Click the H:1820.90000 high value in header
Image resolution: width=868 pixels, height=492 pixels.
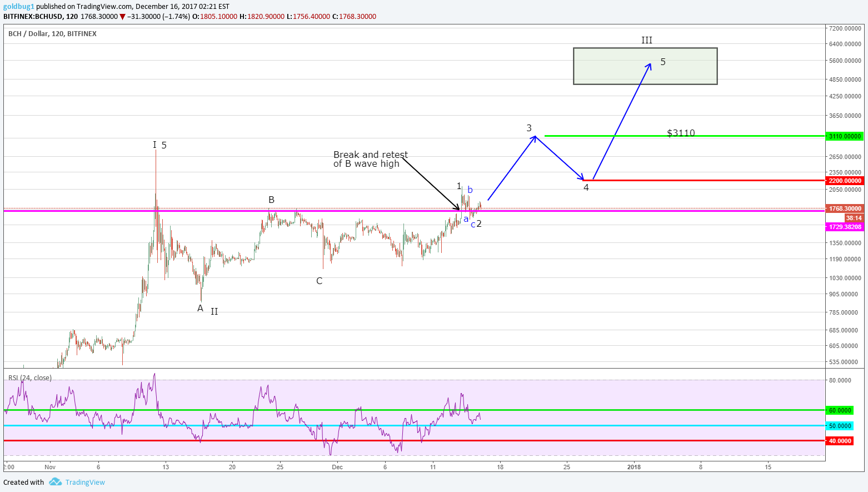coord(262,17)
